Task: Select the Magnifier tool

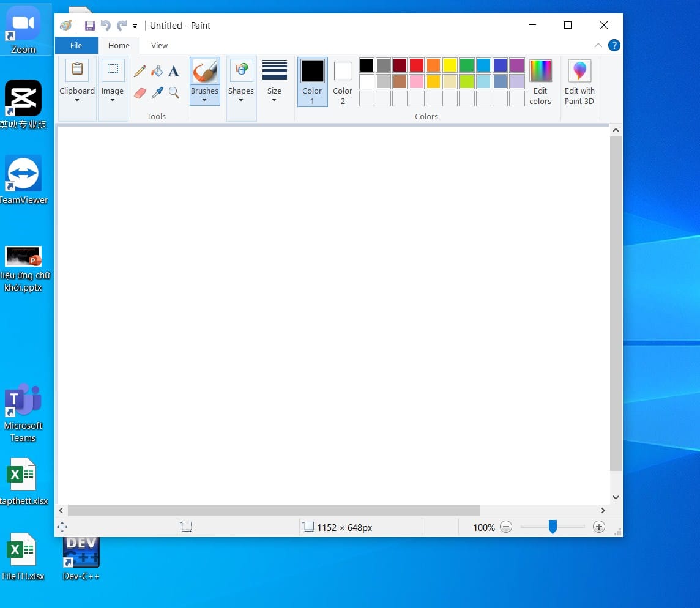Action: 174,93
